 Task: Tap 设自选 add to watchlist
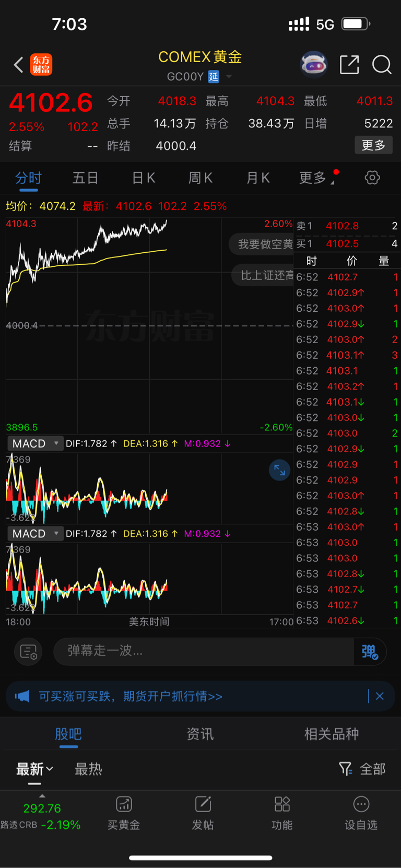click(361, 813)
